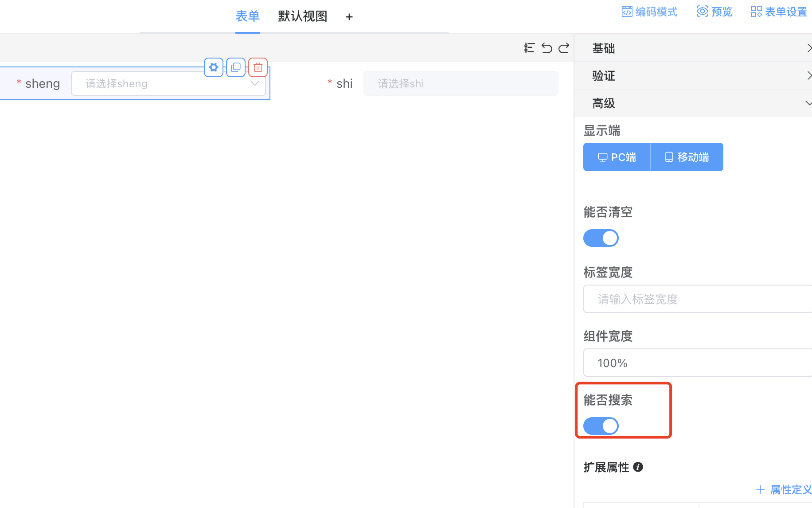
Task: Open the sheng select dropdown
Action: [168, 83]
